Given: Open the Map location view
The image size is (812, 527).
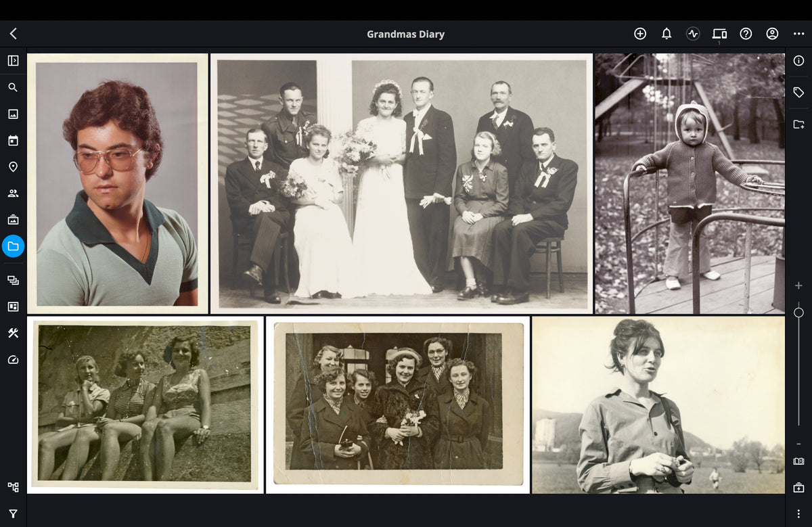Looking at the screenshot, I should 13,167.
